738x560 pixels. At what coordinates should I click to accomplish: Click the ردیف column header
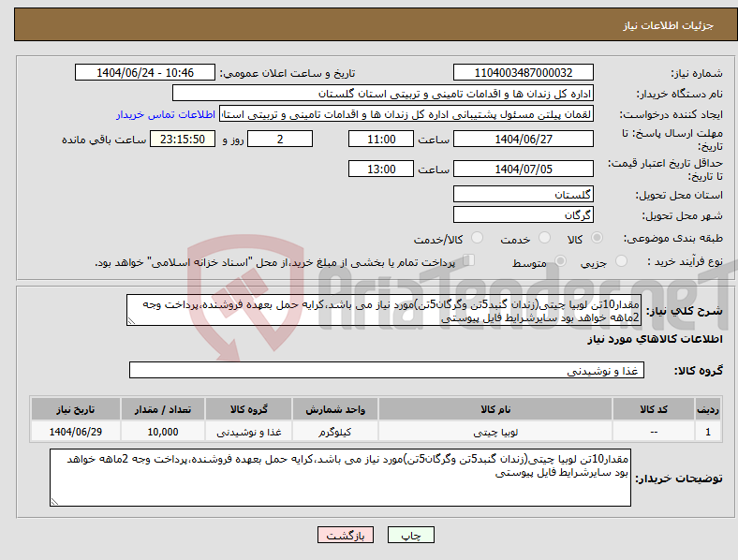click(x=708, y=409)
